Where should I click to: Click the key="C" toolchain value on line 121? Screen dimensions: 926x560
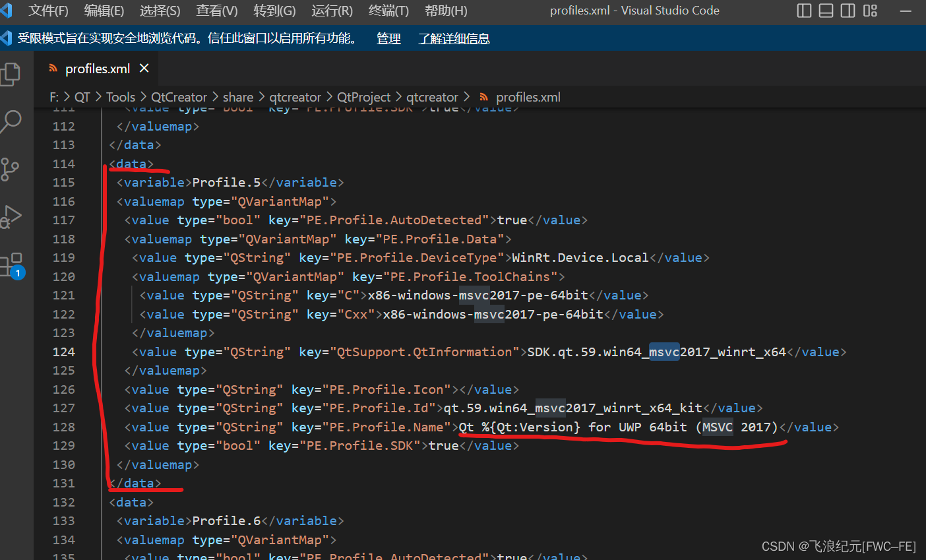pyautogui.click(x=478, y=295)
